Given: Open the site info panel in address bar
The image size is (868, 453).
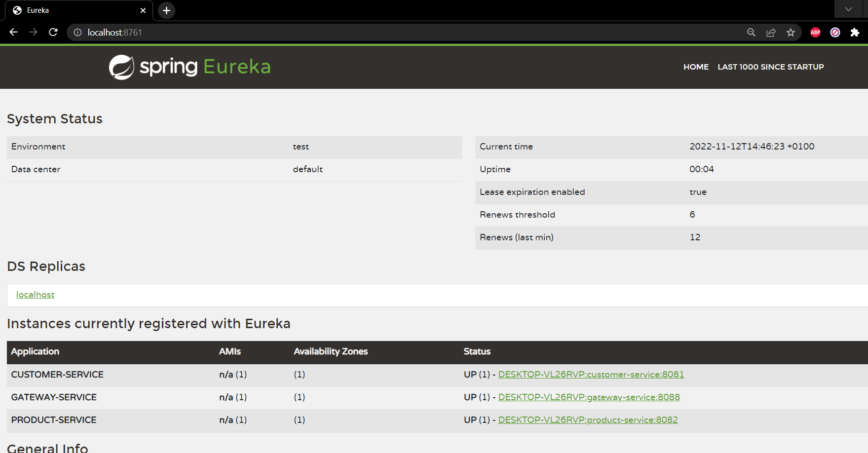Looking at the screenshot, I should 77,32.
